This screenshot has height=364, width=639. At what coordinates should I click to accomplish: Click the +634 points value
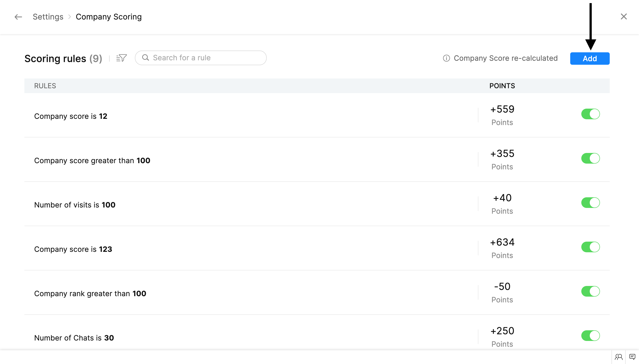coord(502,242)
